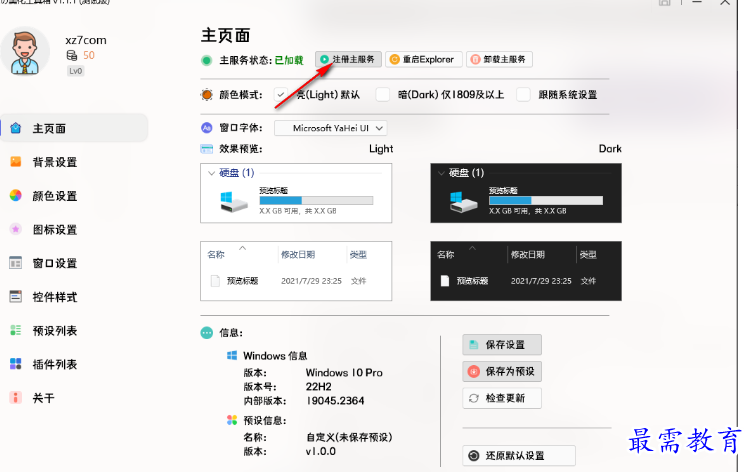Viewport: 750px width, 472px height.
Task: Click disk usage bar in Light preview
Action: pos(316,200)
